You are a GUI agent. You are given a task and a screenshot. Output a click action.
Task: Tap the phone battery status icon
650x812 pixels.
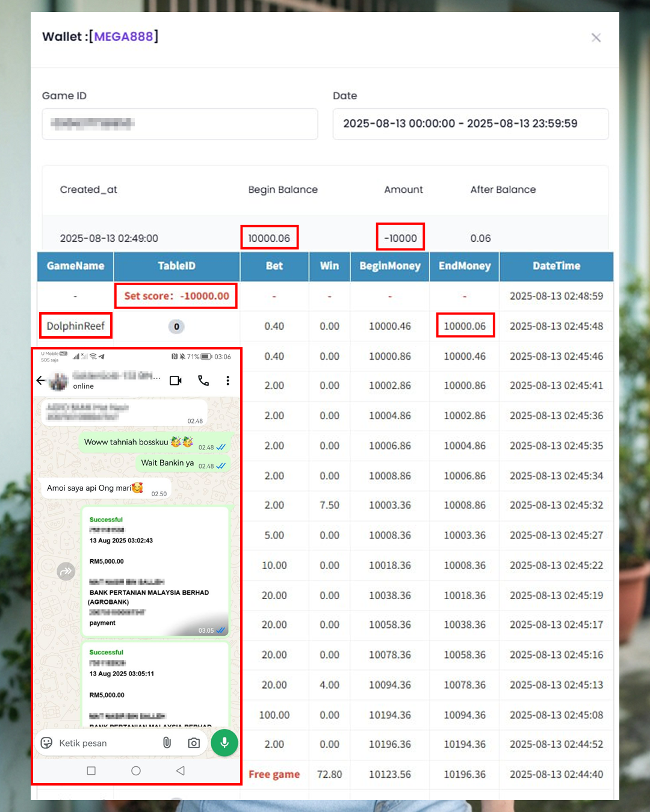[206, 357]
